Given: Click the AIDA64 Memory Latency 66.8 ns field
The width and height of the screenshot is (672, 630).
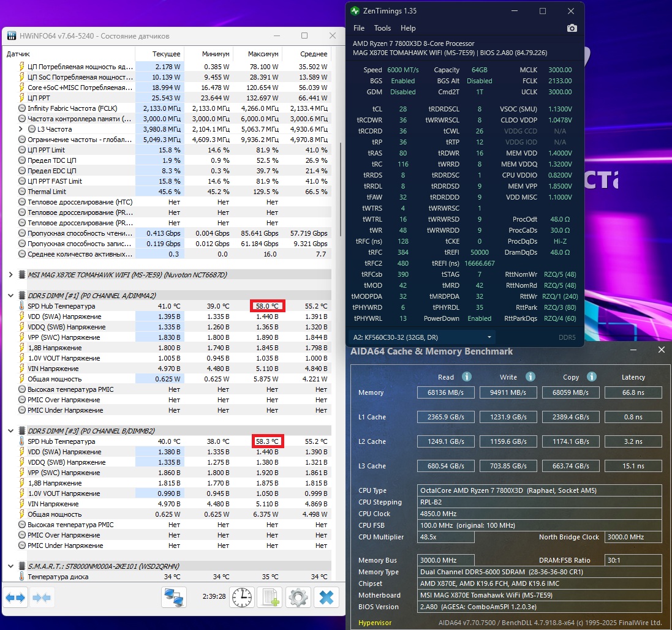Looking at the screenshot, I should click(633, 392).
